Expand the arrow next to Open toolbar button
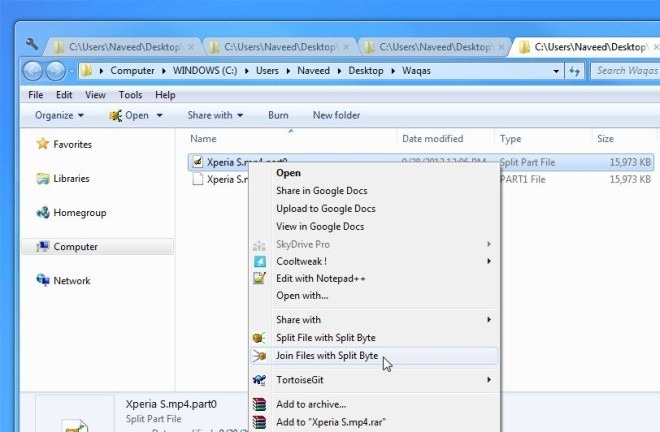660x432 pixels. click(160, 115)
